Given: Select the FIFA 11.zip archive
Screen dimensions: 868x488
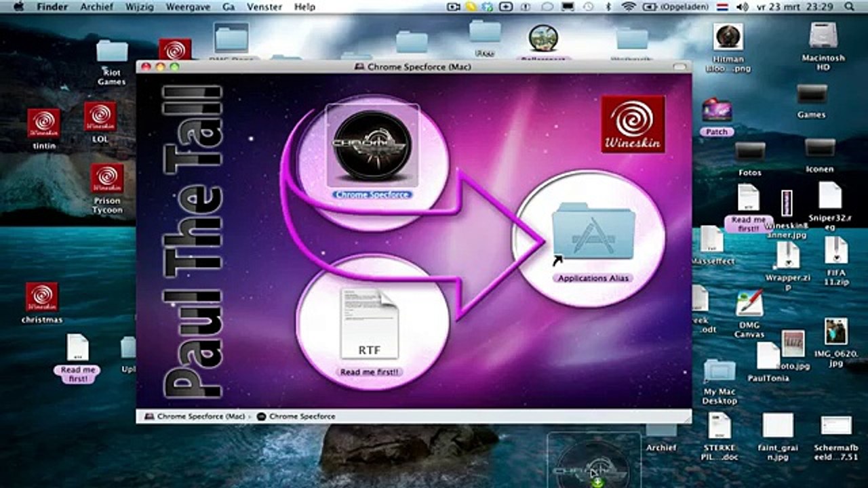Looking at the screenshot, I should coord(836,250).
